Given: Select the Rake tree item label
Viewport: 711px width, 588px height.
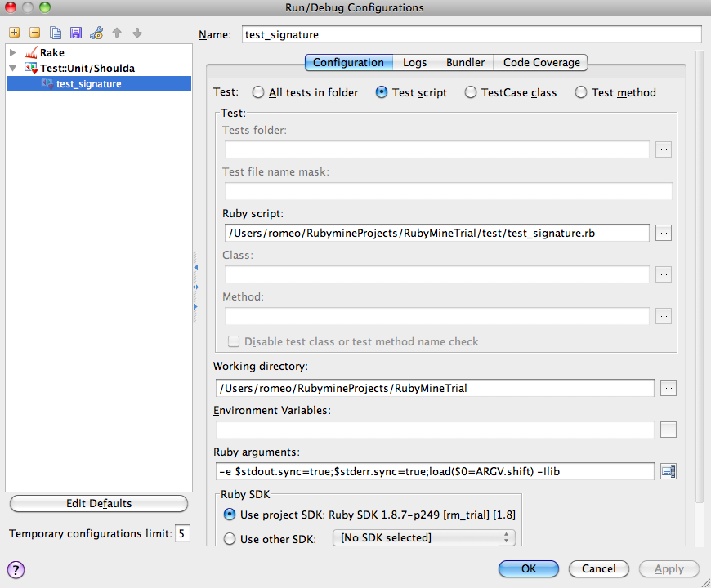Looking at the screenshot, I should tap(52, 52).
